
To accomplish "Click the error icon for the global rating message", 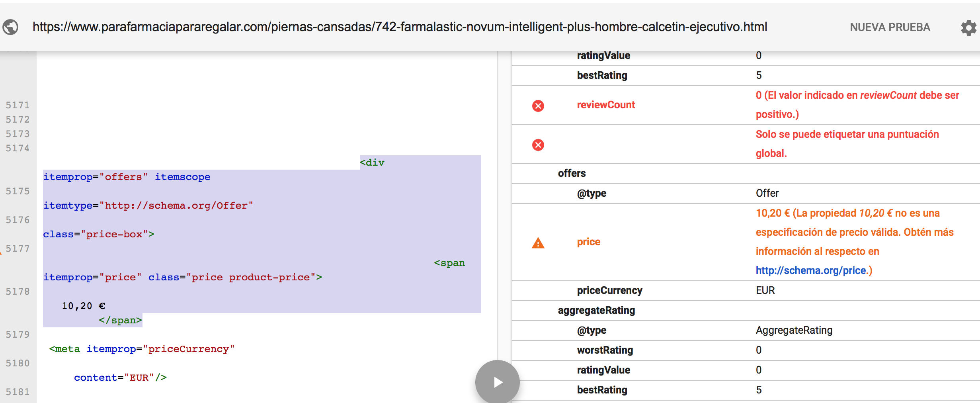I will tap(538, 145).
